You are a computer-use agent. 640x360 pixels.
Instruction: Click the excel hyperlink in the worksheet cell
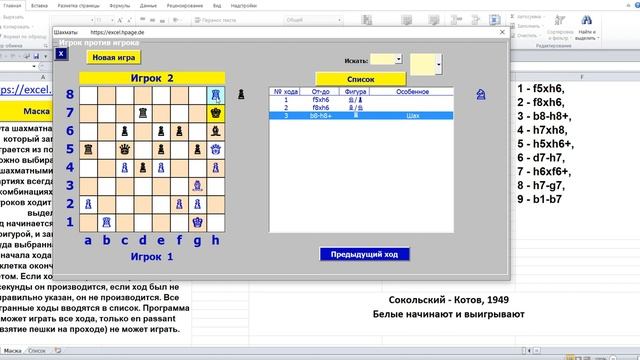(26, 90)
